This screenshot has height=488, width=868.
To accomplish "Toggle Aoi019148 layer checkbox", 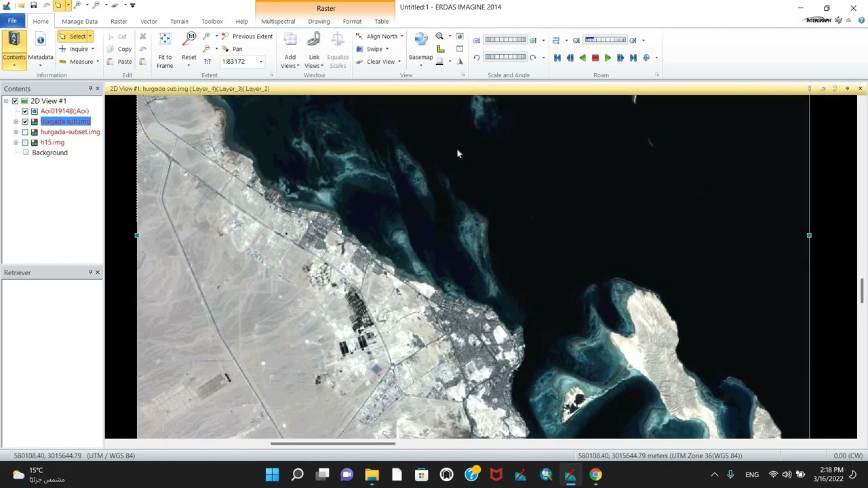I will click(x=25, y=111).
